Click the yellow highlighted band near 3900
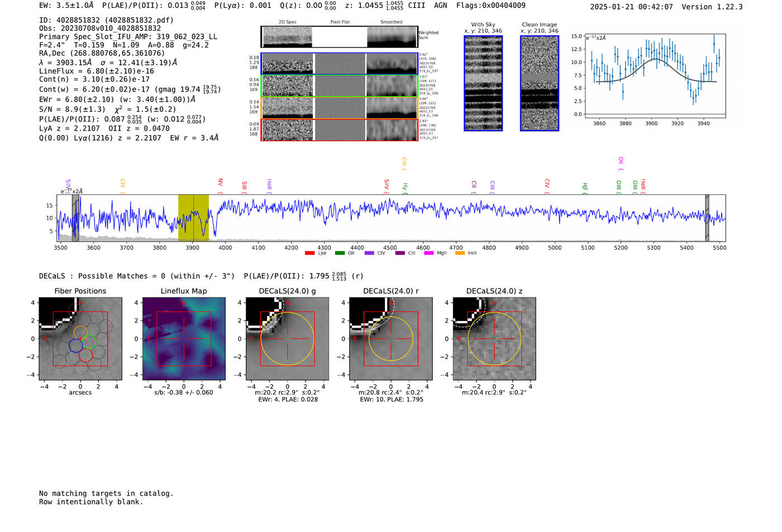782x532 pixels. click(193, 218)
